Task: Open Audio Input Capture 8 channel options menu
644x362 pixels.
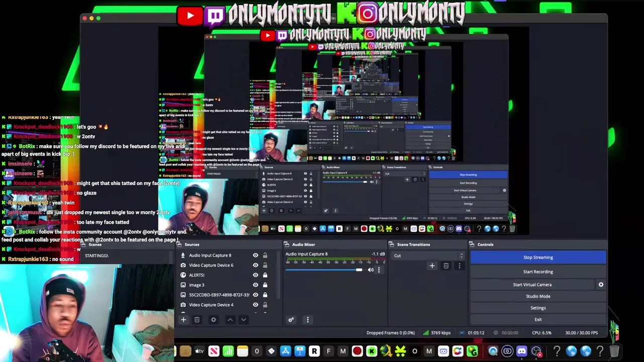Action: (x=379, y=270)
